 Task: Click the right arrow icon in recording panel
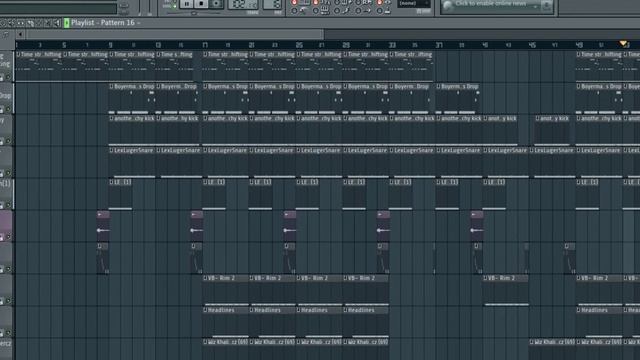pyautogui.click(x=367, y=11)
